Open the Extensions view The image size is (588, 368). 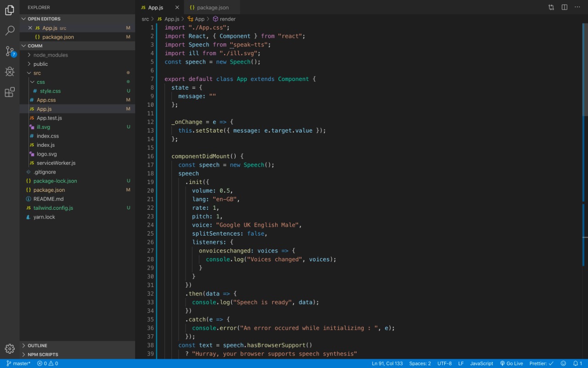10,92
